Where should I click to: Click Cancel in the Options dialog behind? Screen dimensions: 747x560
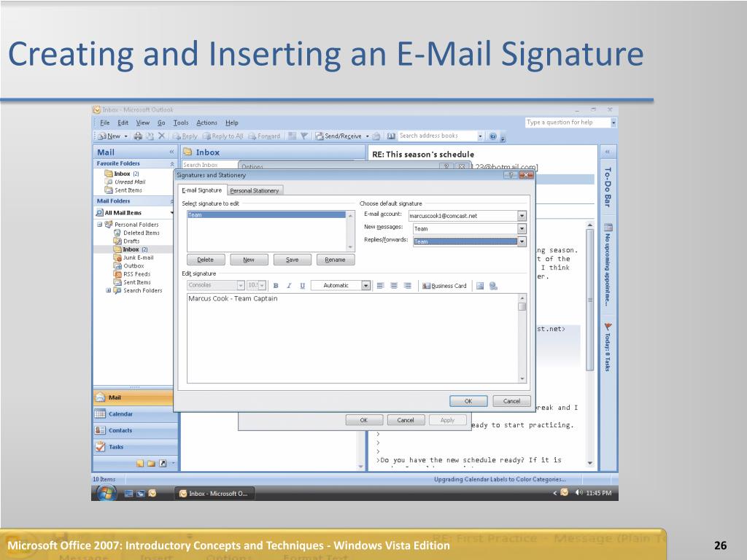coord(406,420)
